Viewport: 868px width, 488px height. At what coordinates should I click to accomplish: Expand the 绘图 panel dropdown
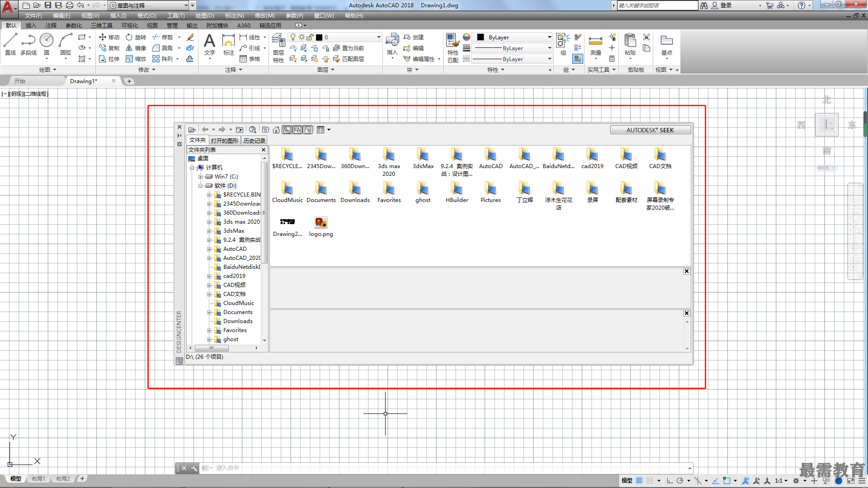pyautogui.click(x=47, y=70)
